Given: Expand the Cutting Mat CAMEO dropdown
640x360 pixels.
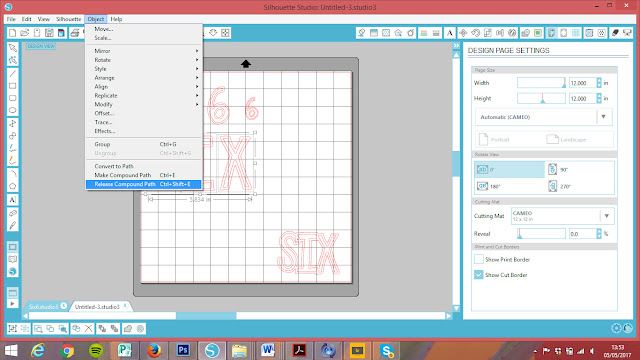Looking at the screenshot, I should point(563,216).
